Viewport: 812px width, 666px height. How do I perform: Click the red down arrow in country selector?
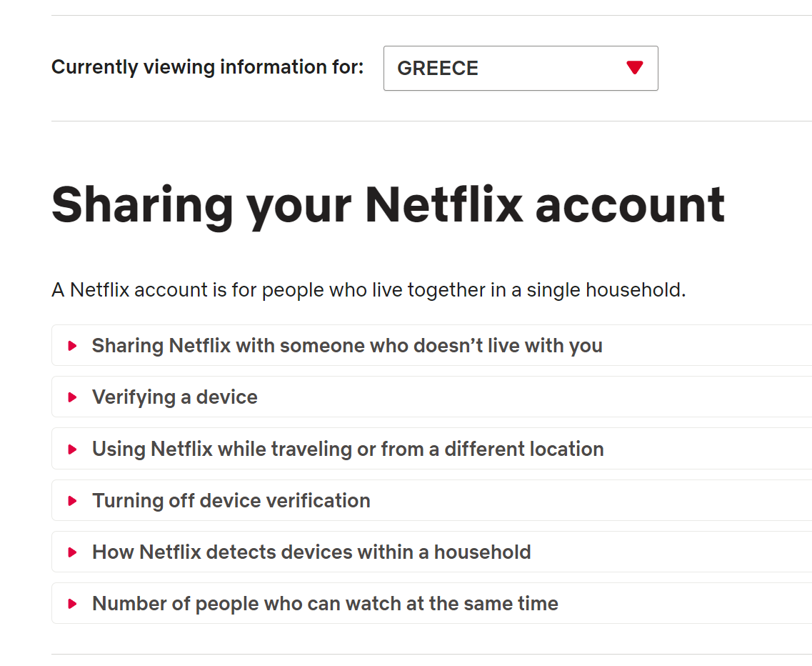pyautogui.click(x=634, y=68)
